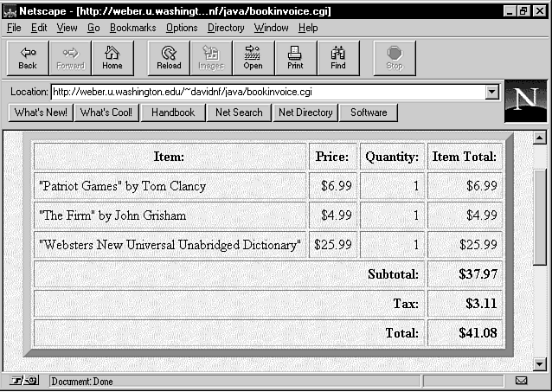Click in the Location URL field
The height and width of the screenshot is (392, 552).
pos(266,92)
